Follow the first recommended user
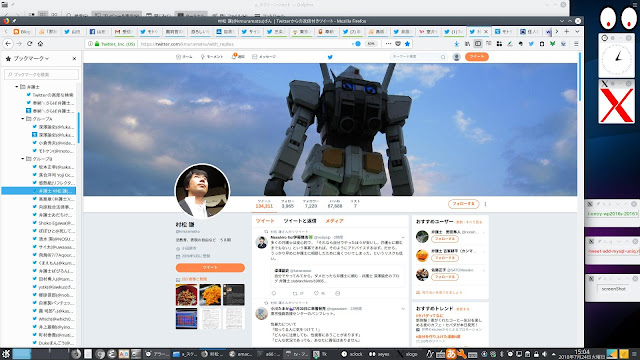 pos(444,239)
